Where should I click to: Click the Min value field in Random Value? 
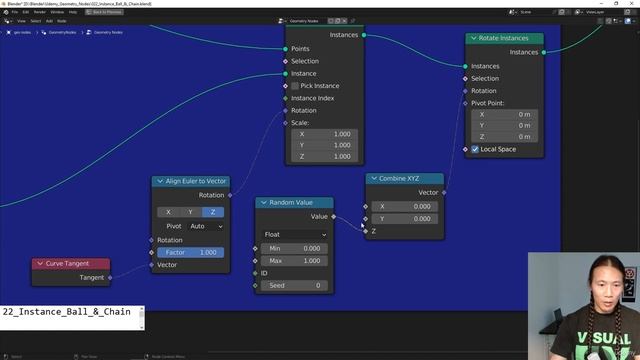point(295,249)
